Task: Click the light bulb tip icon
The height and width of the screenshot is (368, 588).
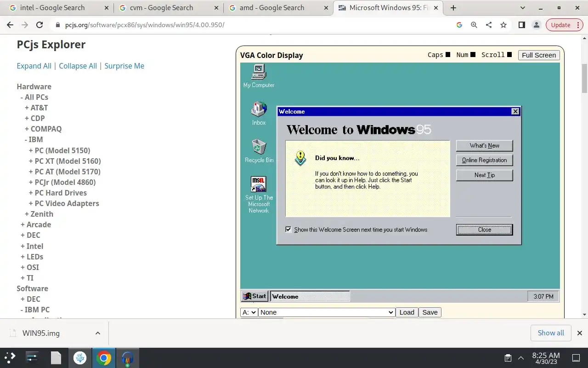Action: 300,158
